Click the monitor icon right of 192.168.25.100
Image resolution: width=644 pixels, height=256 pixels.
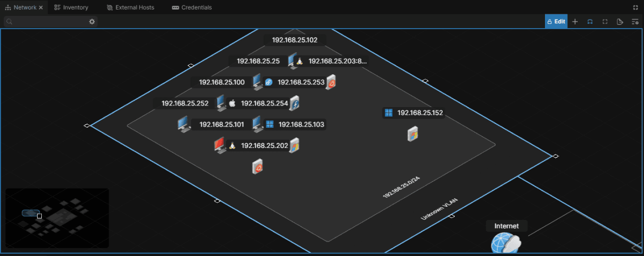click(x=257, y=81)
